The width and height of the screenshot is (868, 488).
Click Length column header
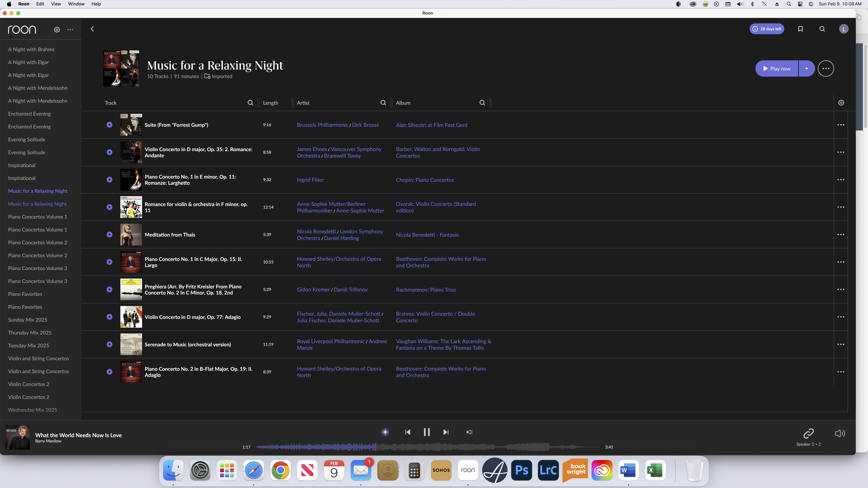point(271,103)
